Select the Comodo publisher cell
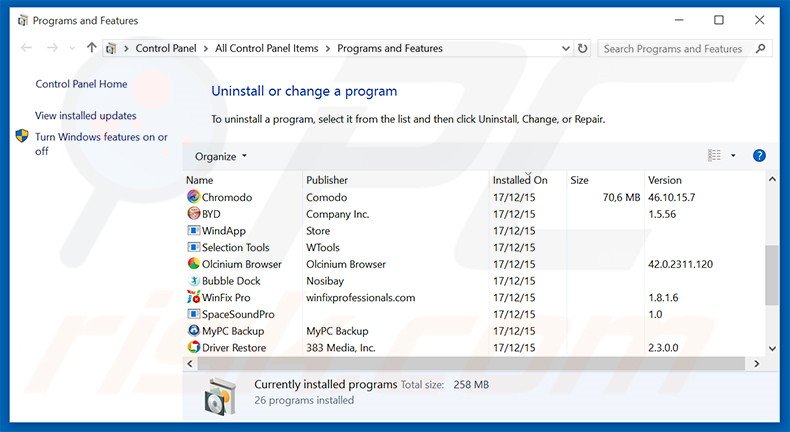The height and width of the screenshot is (432, 790). (x=326, y=197)
